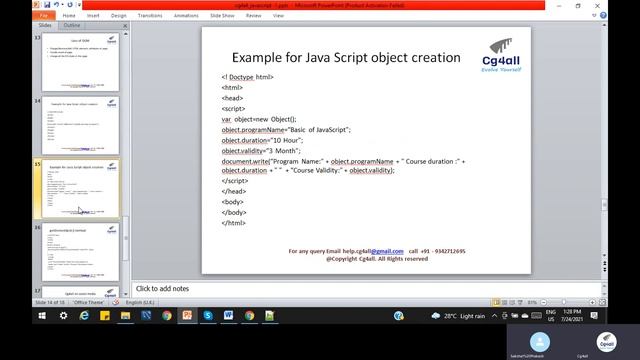Screen dimensions: 640x360
Task: Redo the last action
Action: pyautogui.click(x=70, y=5)
